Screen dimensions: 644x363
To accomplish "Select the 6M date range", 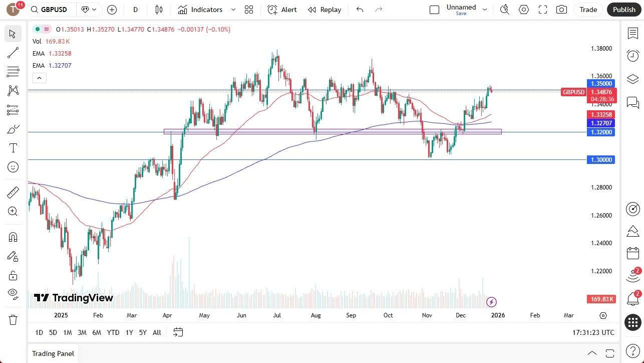I will coord(97,332).
